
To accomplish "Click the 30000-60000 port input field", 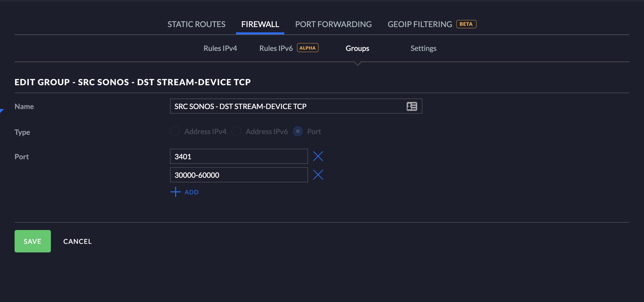I will (x=239, y=175).
